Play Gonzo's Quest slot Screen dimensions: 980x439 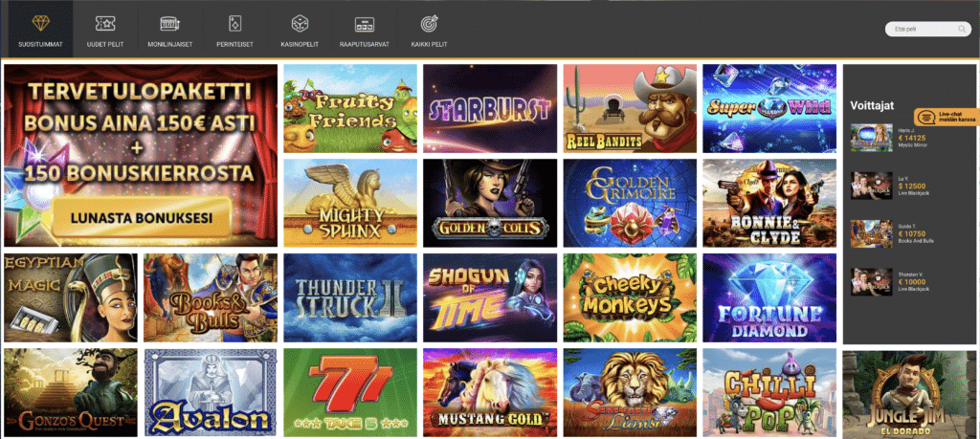[x=71, y=392]
